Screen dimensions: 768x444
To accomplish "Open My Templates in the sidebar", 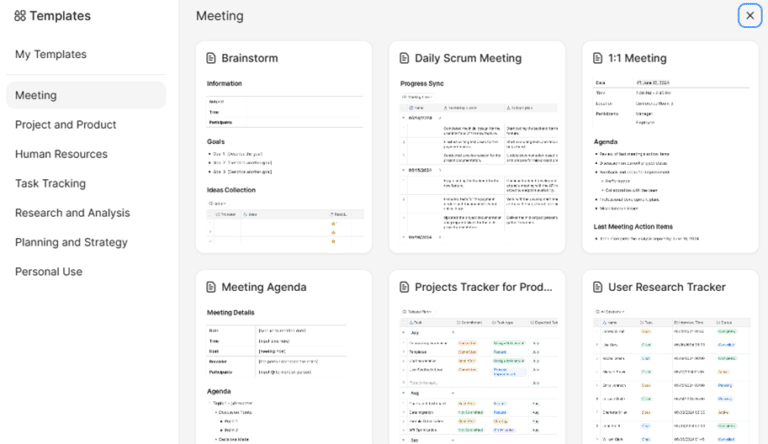I will [x=51, y=54].
